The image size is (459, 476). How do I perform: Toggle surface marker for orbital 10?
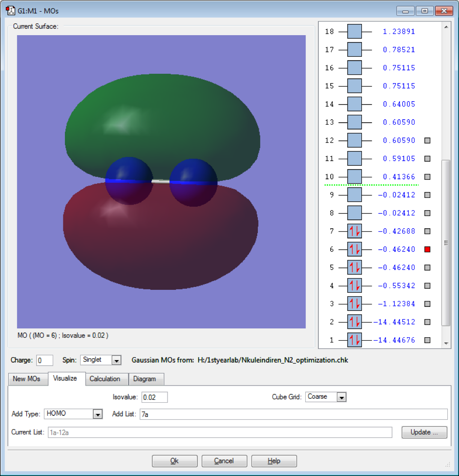[x=427, y=177]
